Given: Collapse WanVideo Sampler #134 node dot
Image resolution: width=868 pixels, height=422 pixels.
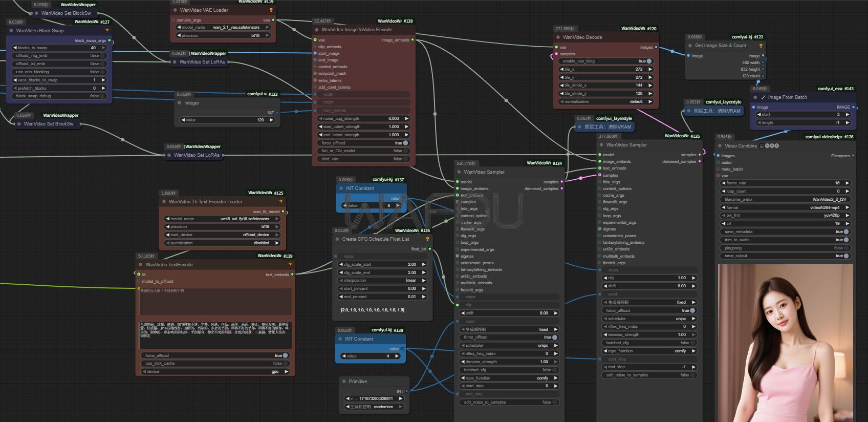Looking at the screenshot, I should click(x=460, y=172).
